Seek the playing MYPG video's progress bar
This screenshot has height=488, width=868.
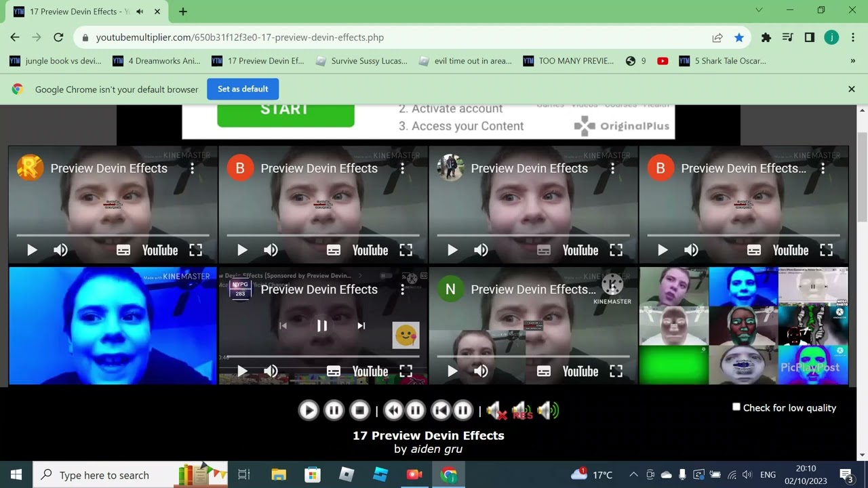click(323, 357)
